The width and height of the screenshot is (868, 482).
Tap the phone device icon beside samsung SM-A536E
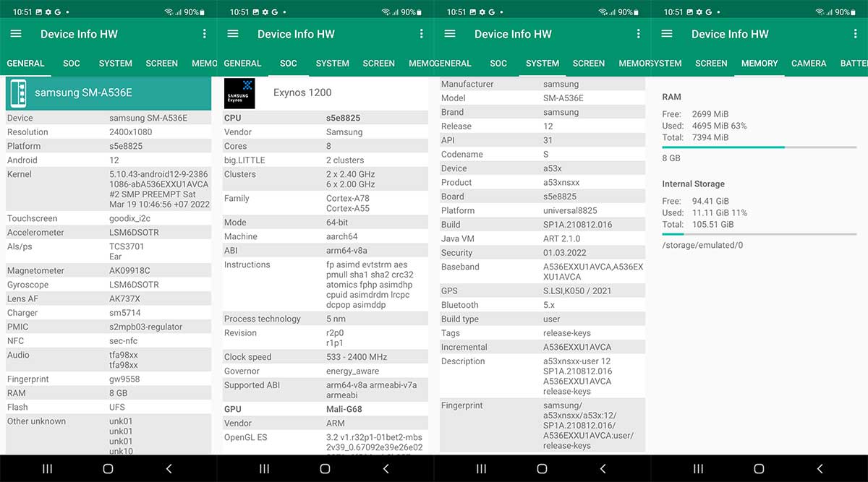point(18,93)
